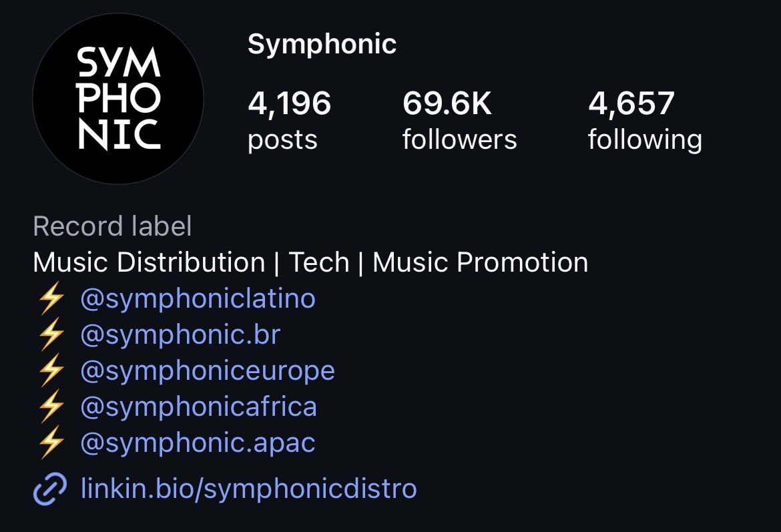Visit the @symphoniclatino profile link
The height and width of the screenshot is (532, 781).
[198, 298]
